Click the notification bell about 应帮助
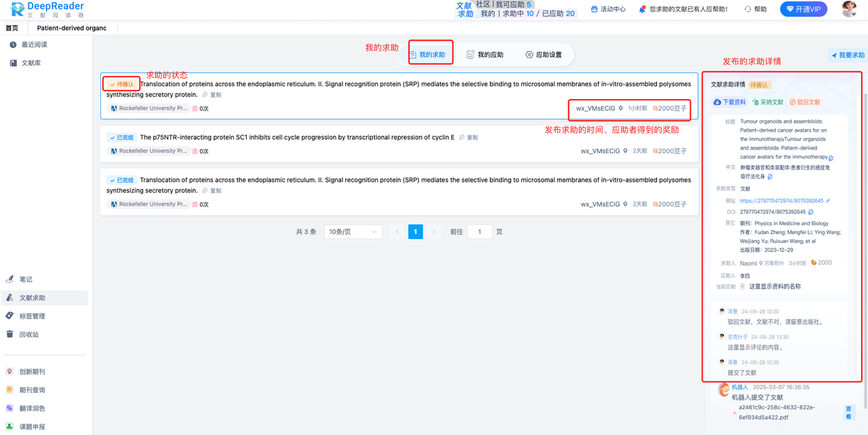 click(x=642, y=10)
